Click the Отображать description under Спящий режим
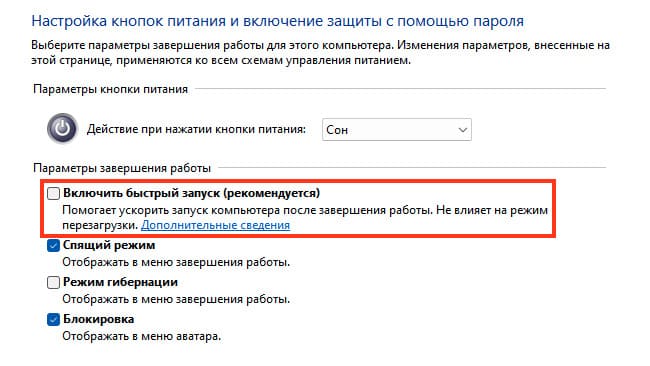Image resolution: width=650 pixels, height=366 pixels. [176, 262]
